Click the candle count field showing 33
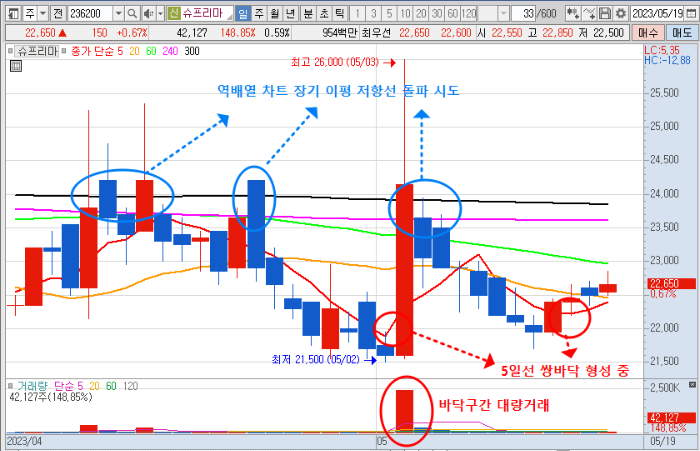Screen dimensions: 700x451 point(523,14)
